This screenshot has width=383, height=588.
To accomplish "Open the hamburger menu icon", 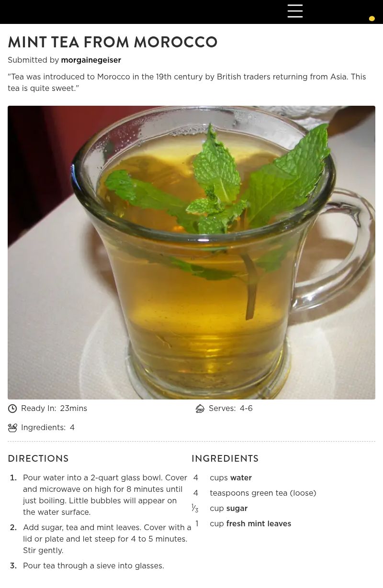I will (295, 11).
